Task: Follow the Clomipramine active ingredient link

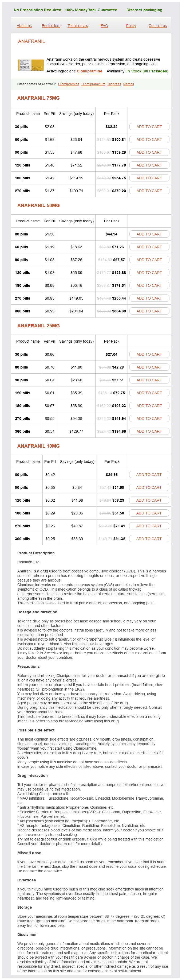Action: [89, 71]
